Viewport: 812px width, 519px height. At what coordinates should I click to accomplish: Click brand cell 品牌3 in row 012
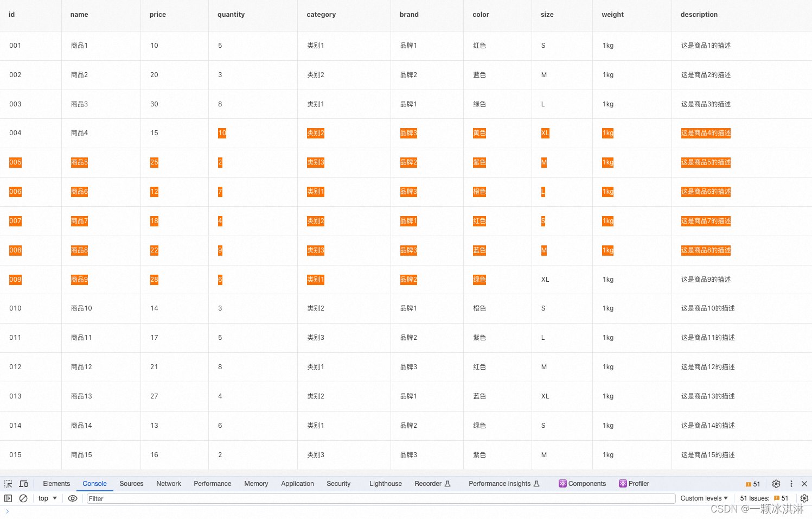tap(408, 367)
